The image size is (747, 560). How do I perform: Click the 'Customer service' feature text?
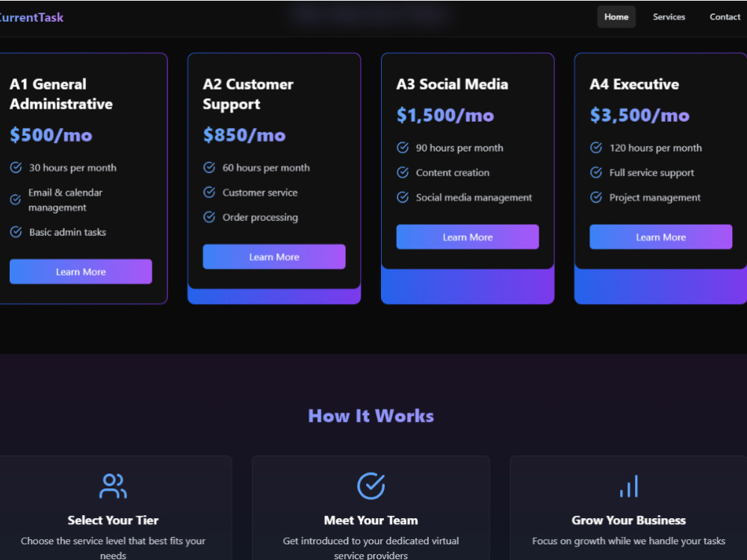[260, 193]
